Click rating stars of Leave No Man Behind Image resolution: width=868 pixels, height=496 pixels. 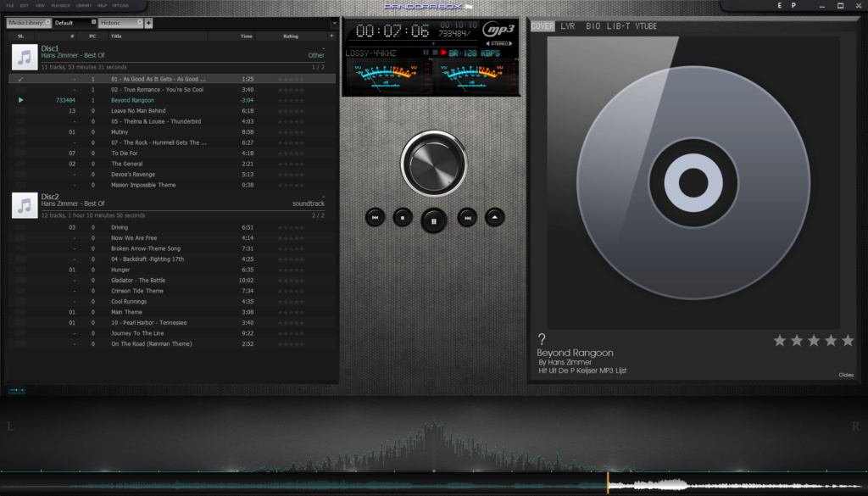pyautogui.click(x=292, y=111)
